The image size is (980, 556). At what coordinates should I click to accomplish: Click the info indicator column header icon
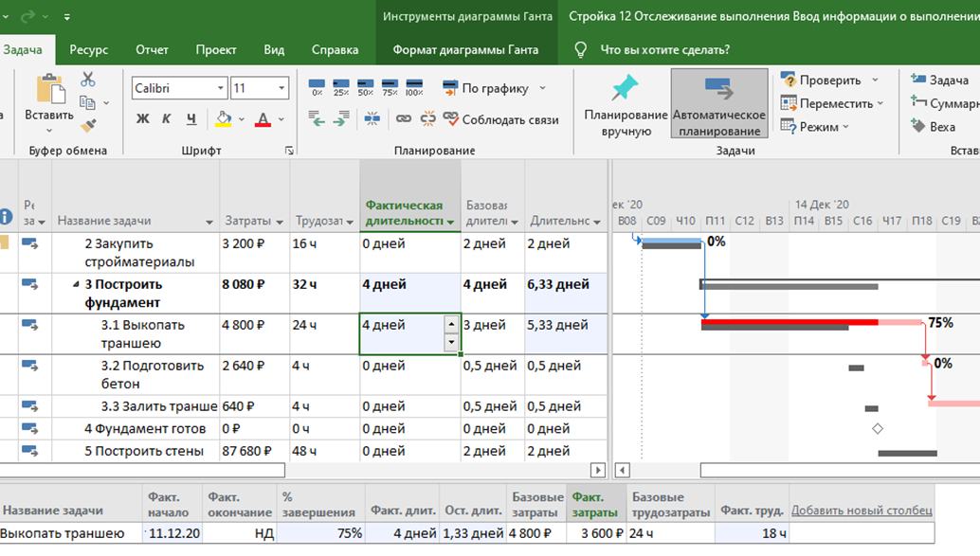tap(6, 216)
